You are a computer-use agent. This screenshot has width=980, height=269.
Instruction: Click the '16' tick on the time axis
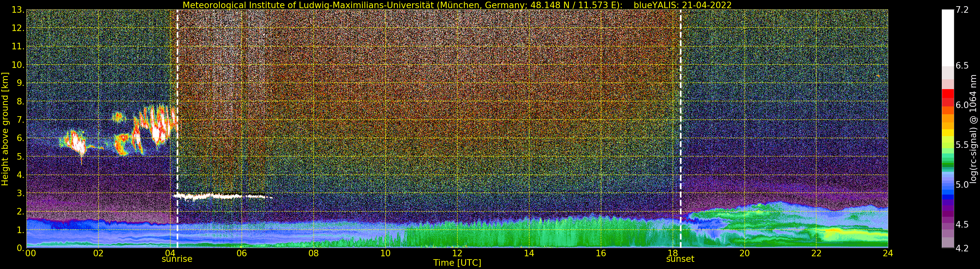[601, 253]
